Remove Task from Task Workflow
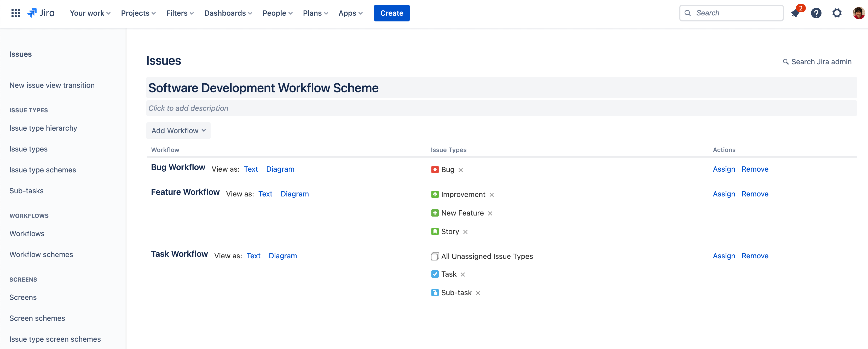Viewport: 868px width, 349px height. click(463, 274)
